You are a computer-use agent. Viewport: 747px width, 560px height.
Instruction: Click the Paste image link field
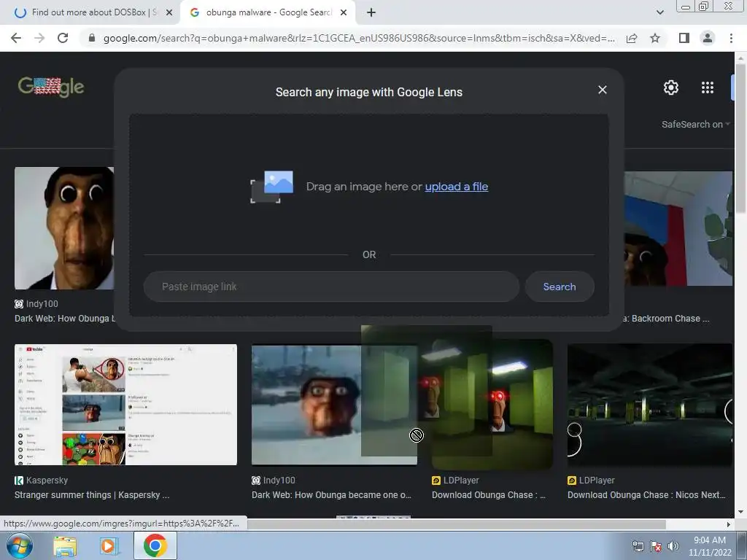coord(331,287)
